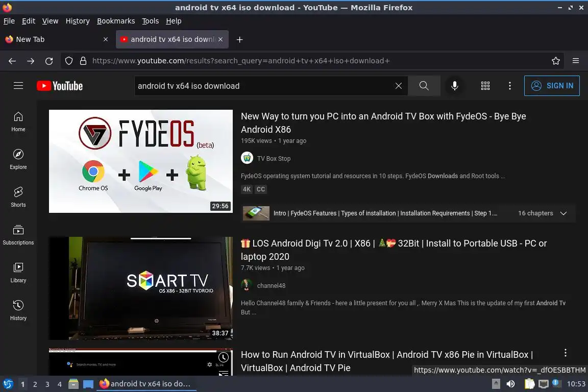Image resolution: width=588 pixels, height=392 pixels.
Task: Go to Home in the sidebar
Action: (18, 122)
